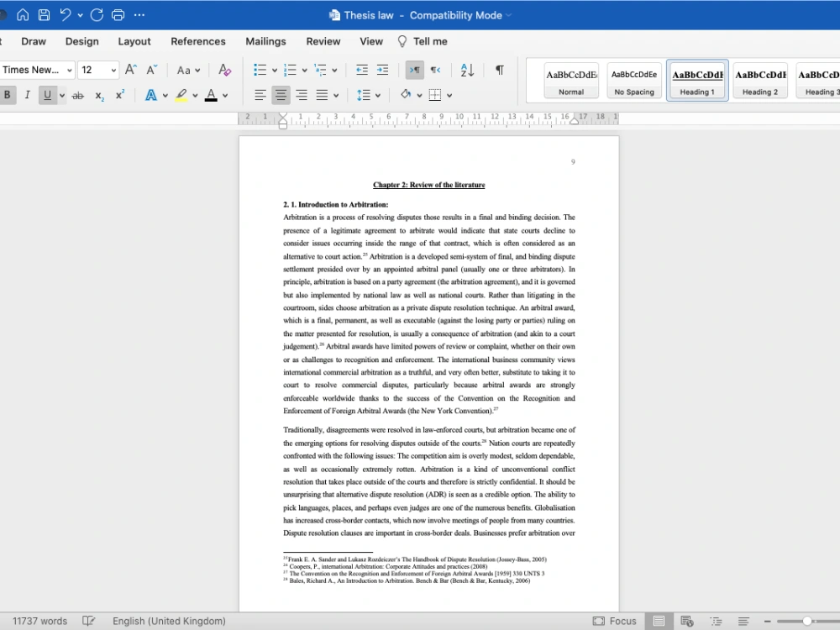Image resolution: width=840 pixels, height=630 pixels.
Task: Apply superscript formatting
Action: pyautogui.click(x=120, y=95)
